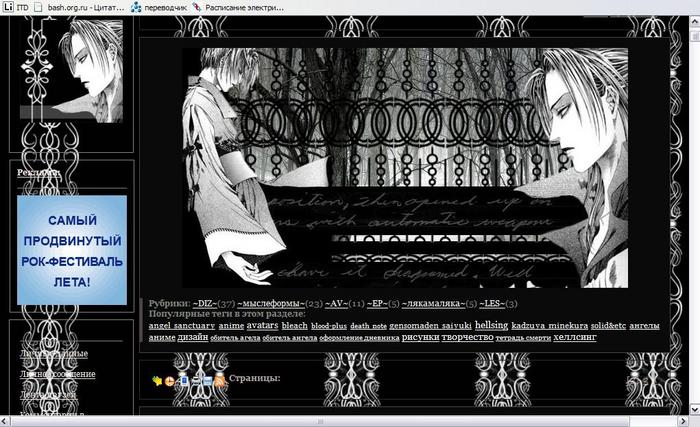Open the Расписание электри… bookmark
The width and height of the screenshot is (700, 427).
click(x=238, y=8)
